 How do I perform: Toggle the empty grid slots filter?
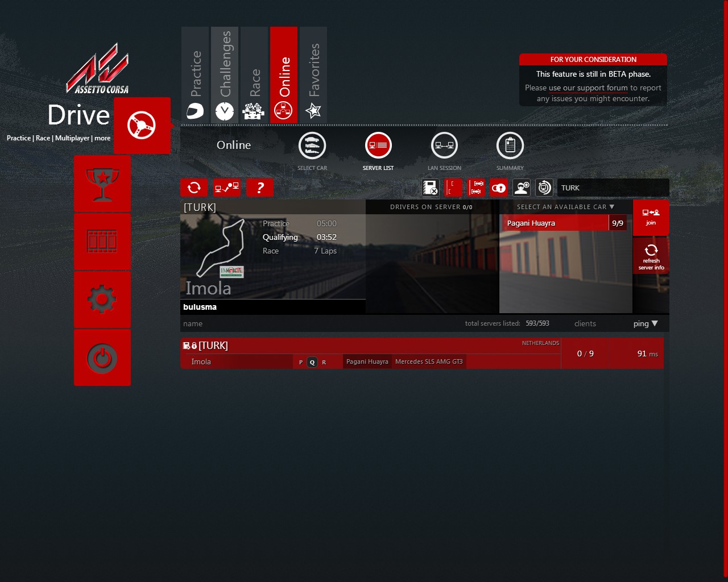coord(454,188)
